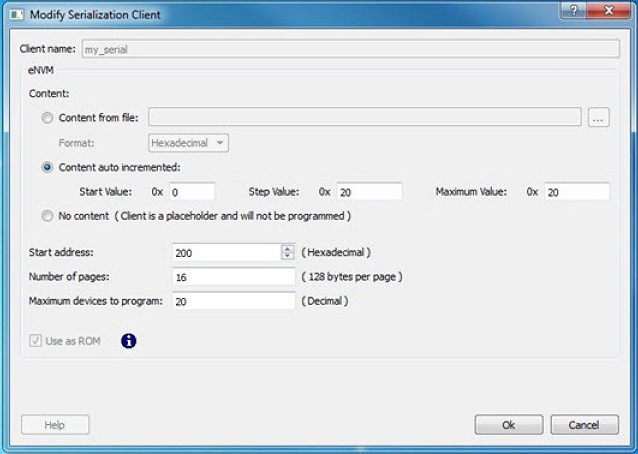Select the Content from file radio option
This screenshot has width=638, height=454.
tap(48, 118)
